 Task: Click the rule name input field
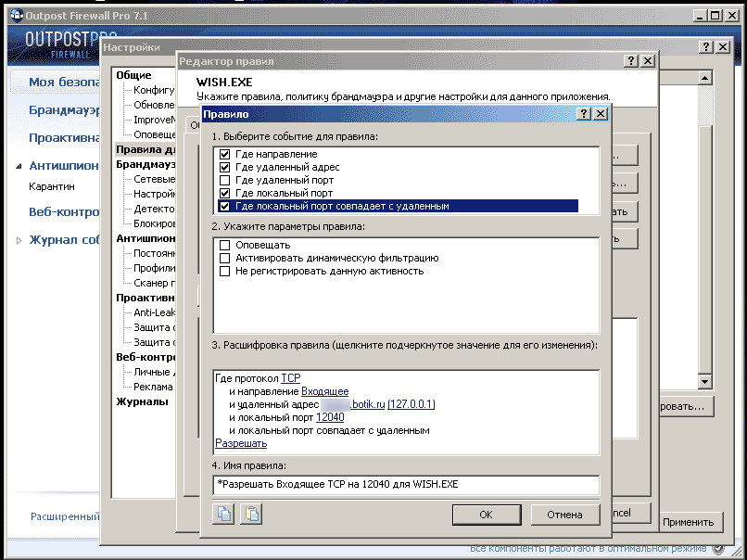[x=406, y=485]
